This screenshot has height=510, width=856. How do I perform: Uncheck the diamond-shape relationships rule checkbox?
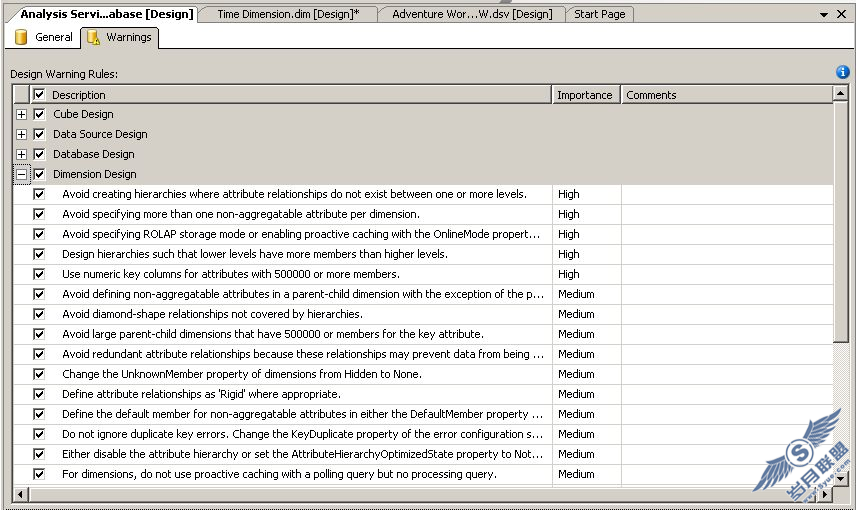39,314
